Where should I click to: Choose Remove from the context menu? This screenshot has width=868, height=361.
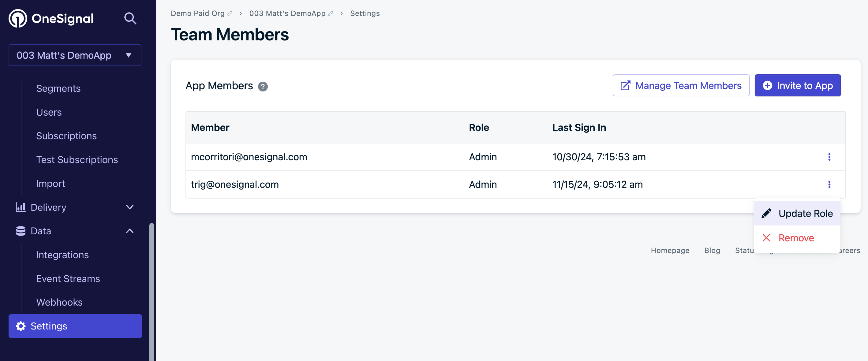[797, 238]
